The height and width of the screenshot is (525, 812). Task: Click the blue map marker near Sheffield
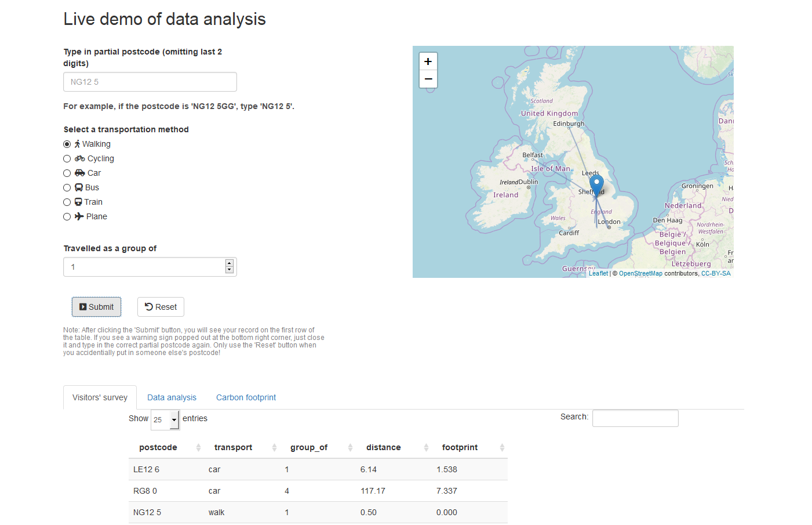click(596, 183)
